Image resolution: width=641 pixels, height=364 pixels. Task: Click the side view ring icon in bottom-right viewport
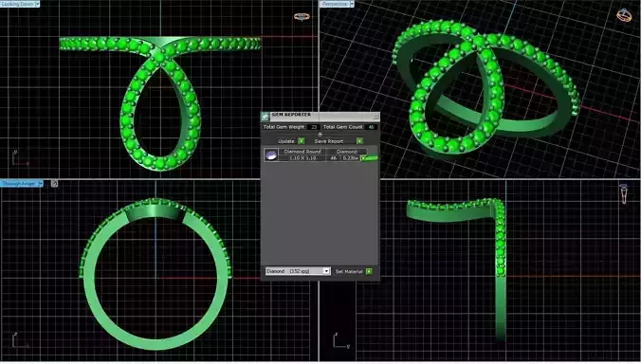pyautogui.click(x=624, y=193)
